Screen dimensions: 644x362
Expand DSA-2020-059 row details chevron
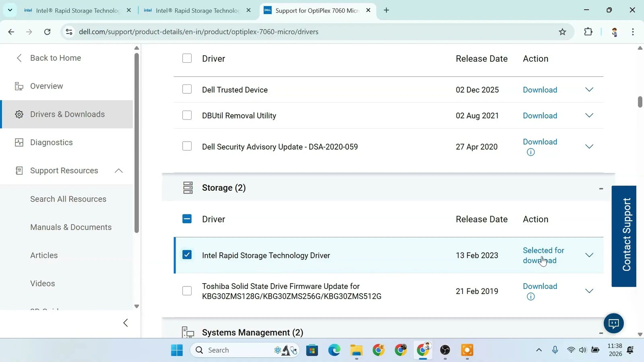589,146
